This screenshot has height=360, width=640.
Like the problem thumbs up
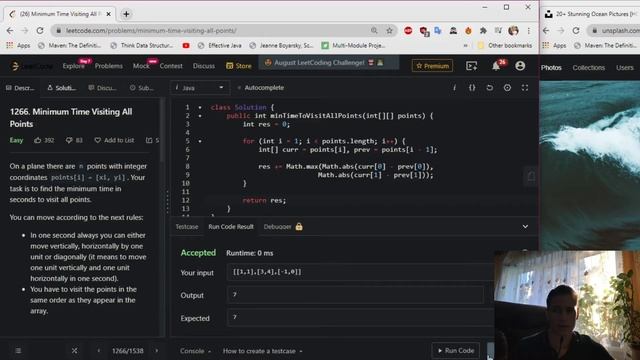[x=38, y=140]
